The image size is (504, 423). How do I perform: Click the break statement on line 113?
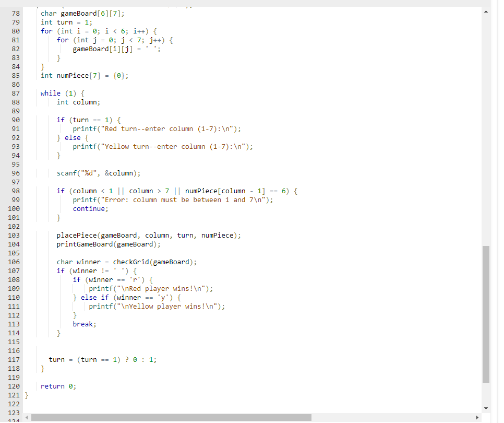tap(83, 324)
